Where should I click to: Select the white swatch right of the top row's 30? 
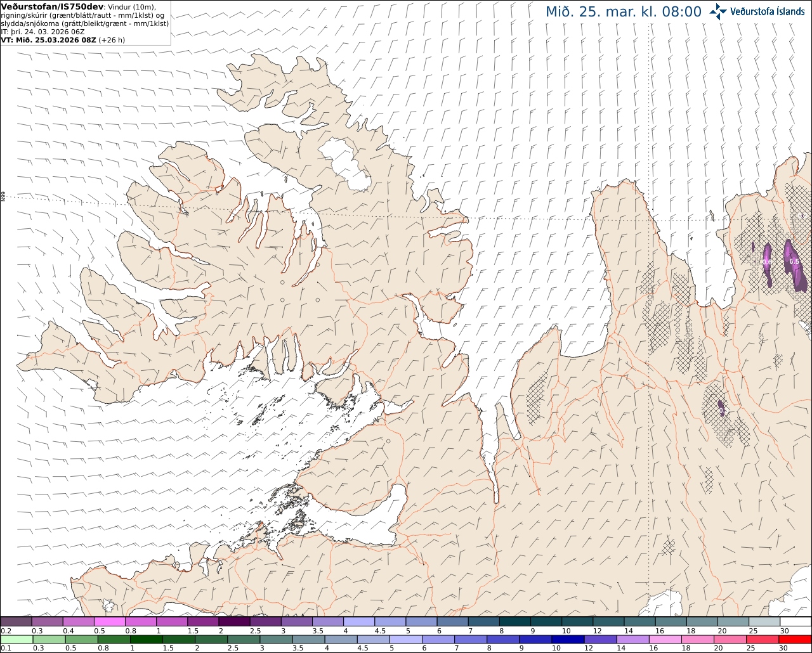(x=795, y=622)
